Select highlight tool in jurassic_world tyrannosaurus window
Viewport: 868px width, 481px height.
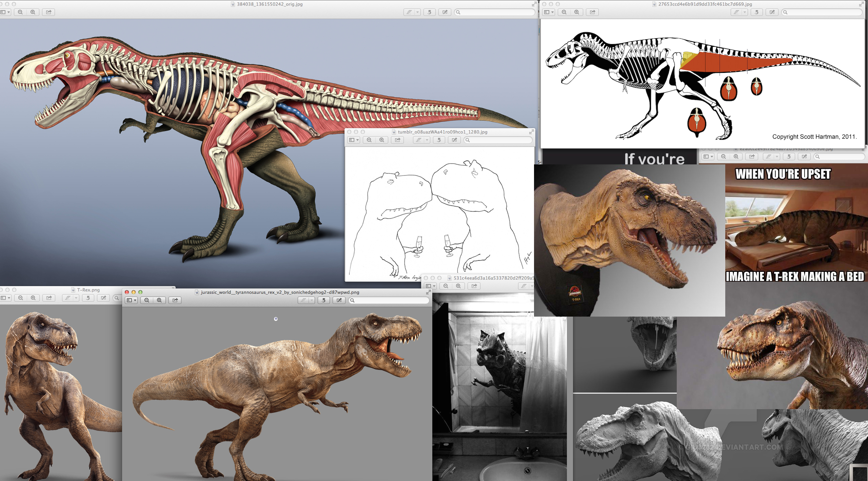click(303, 300)
